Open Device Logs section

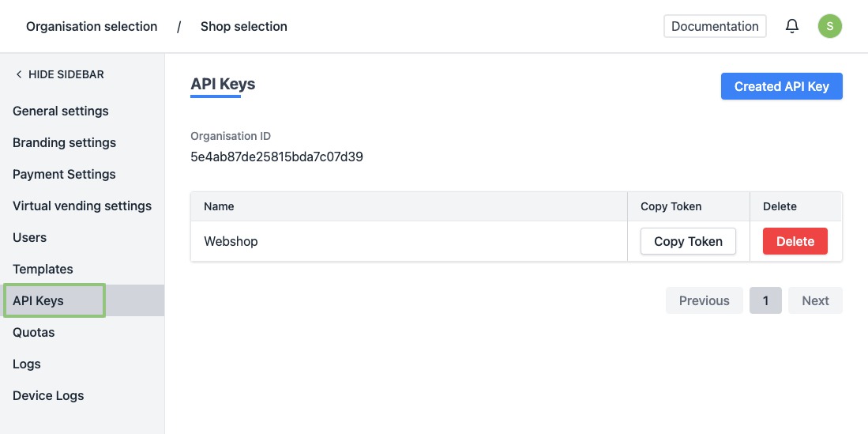click(x=48, y=395)
